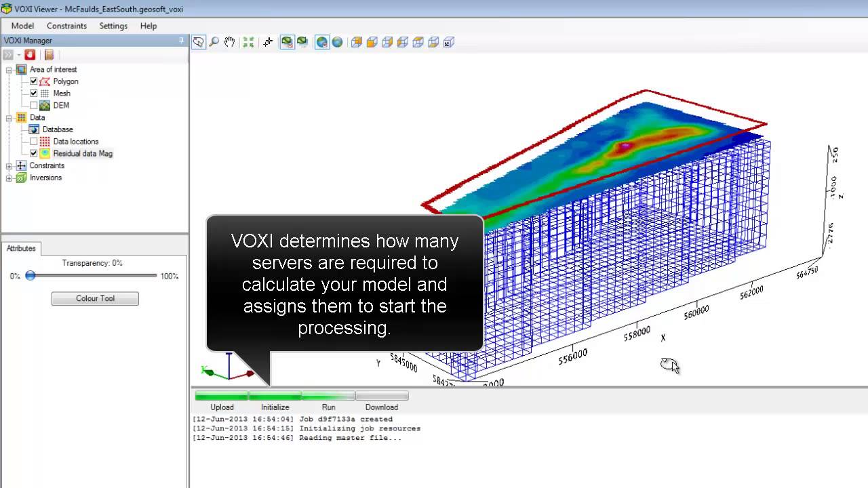The height and width of the screenshot is (488, 868).
Task: Enable the Data locations checkbox
Action: [x=33, y=142]
